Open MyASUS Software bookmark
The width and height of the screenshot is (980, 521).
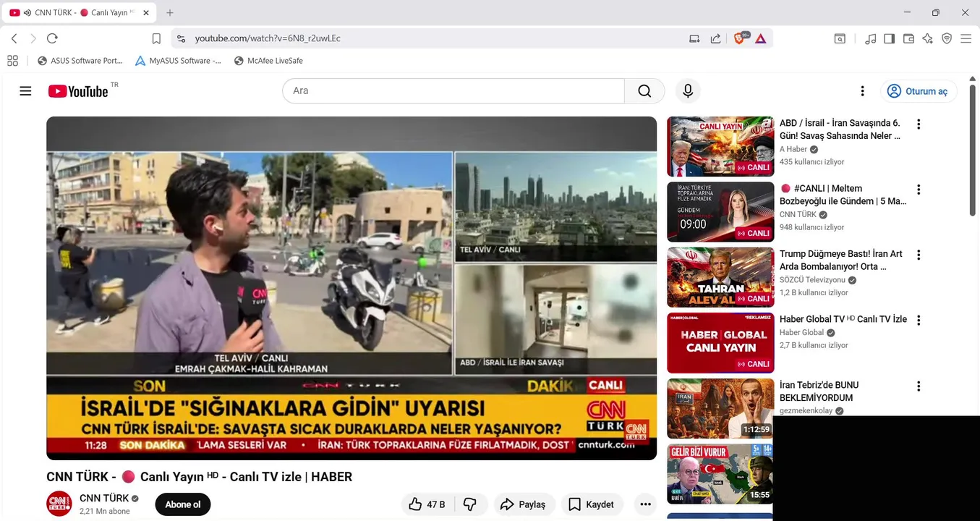click(179, 61)
